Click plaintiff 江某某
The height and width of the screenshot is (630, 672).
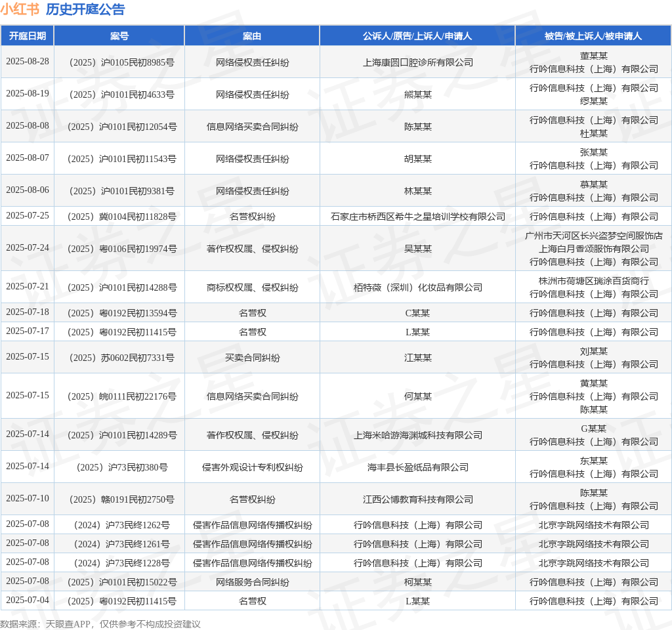418,358
